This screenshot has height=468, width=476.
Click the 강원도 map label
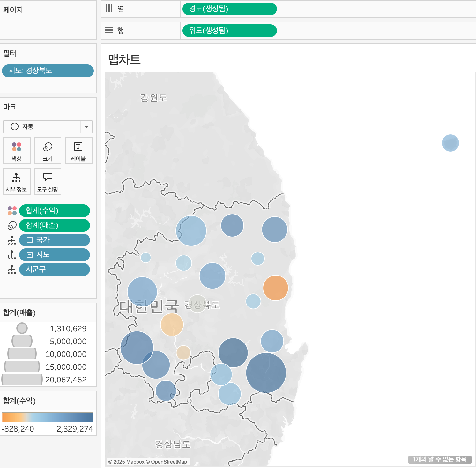click(x=154, y=98)
